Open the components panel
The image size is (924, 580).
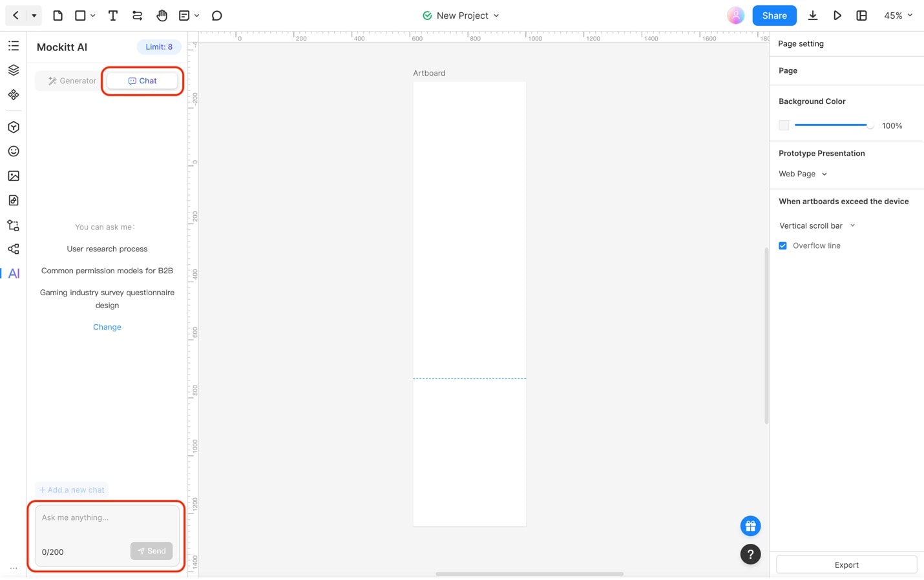click(x=14, y=95)
